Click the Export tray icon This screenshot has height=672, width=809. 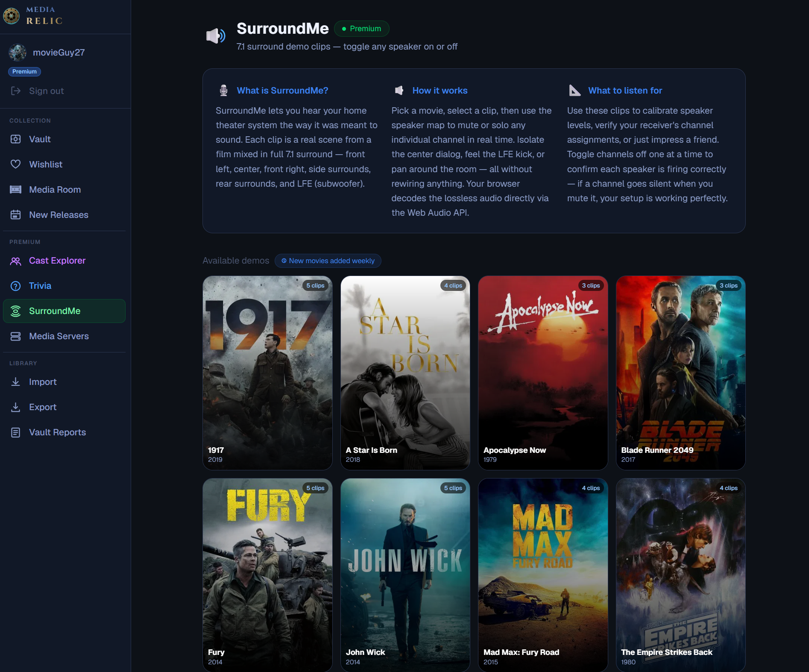point(16,407)
